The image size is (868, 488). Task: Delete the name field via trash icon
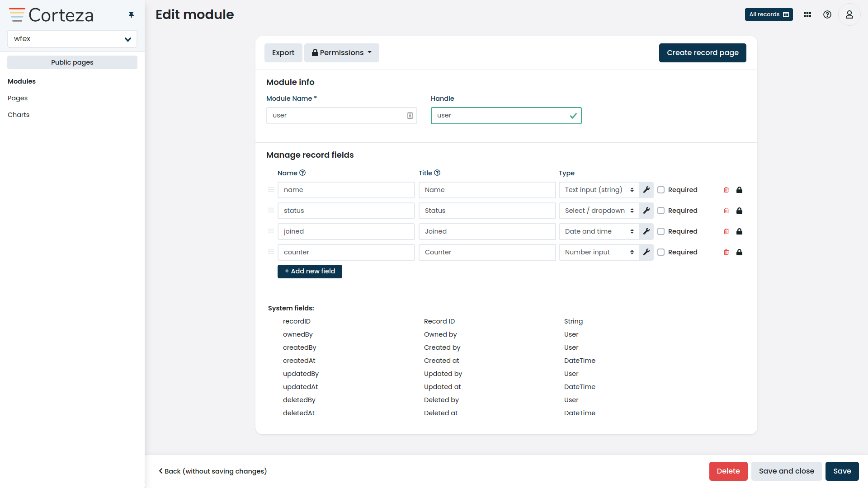tap(726, 190)
